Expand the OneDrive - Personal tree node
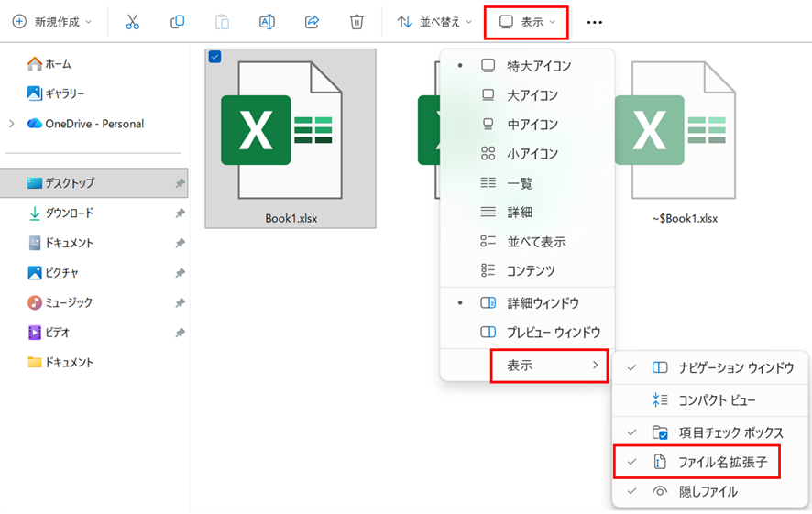812x514 pixels. 11,124
